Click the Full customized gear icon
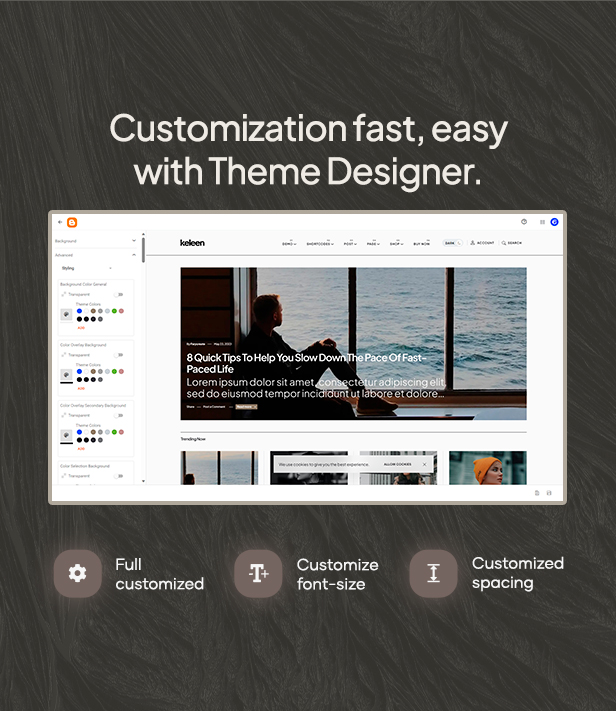 pyautogui.click(x=78, y=573)
